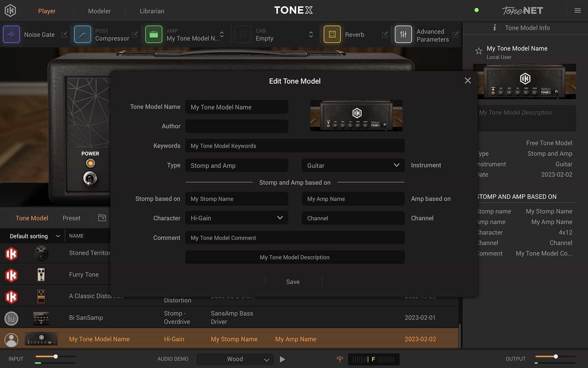This screenshot has height=368, width=588.
Task: Open AMP tone model selector arrows
Action: tap(222, 34)
